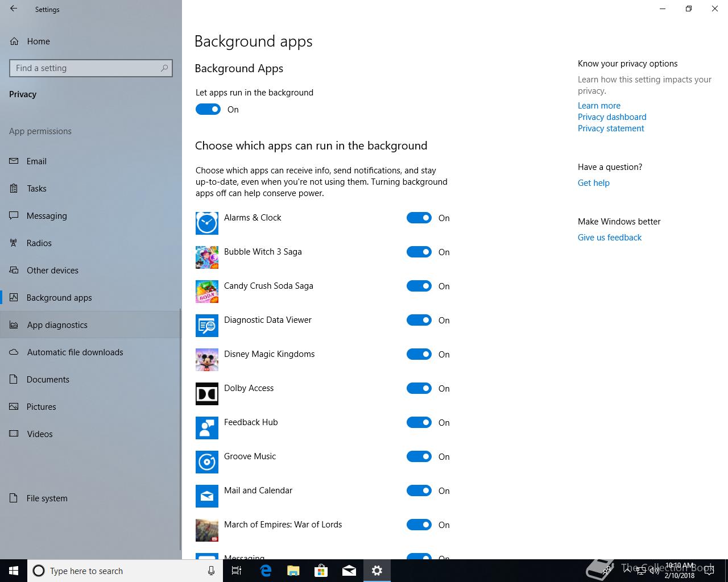
Task: Select Pictures in the sidebar
Action: (x=90, y=407)
